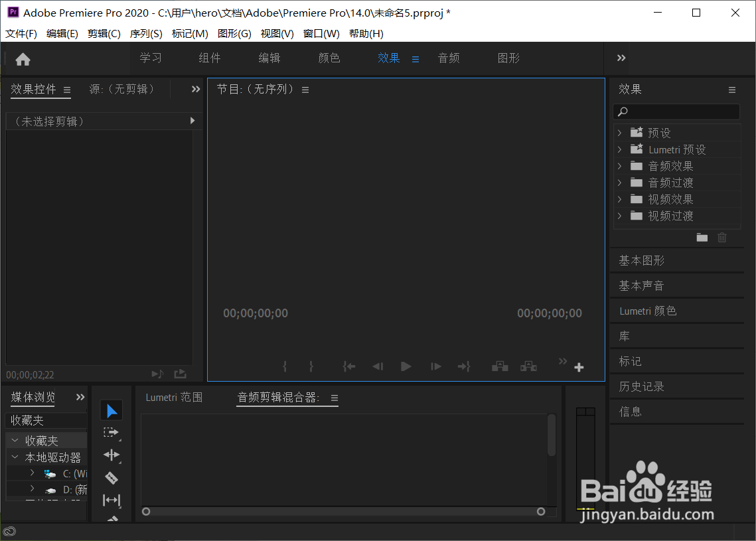The width and height of the screenshot is (756, 541).
Task: Play the program monitor
Action: click(x=406, y=366)
